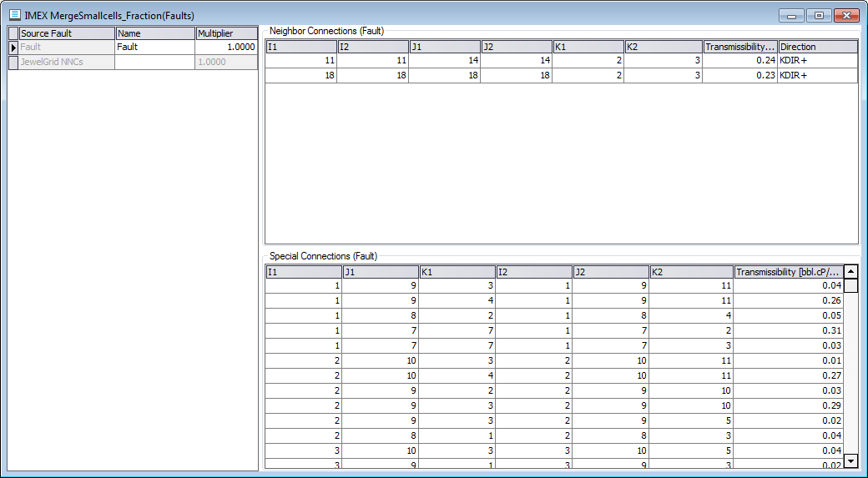868x478 pixels.
Task: Click the 0.31 transmissibility value in Special Connections
Action: [x=788, y=331]
